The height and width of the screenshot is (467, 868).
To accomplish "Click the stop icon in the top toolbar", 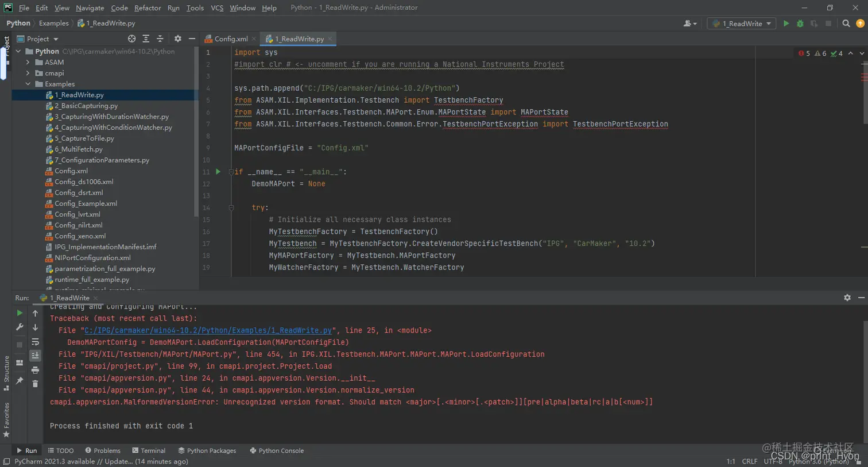I will coord(828,24).
